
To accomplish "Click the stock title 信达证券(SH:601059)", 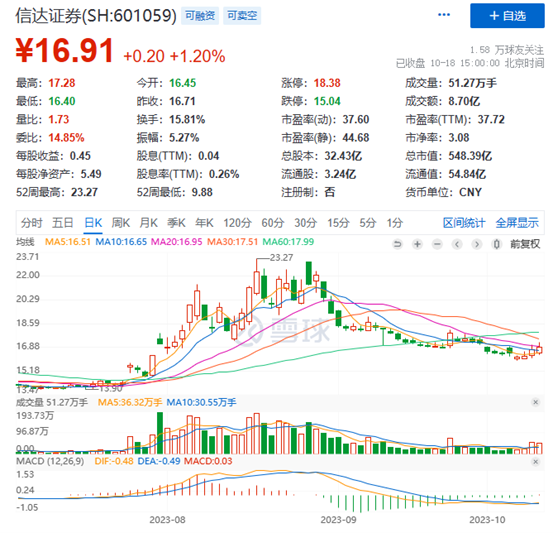I will pyautogui.click(x=96, y=16).
